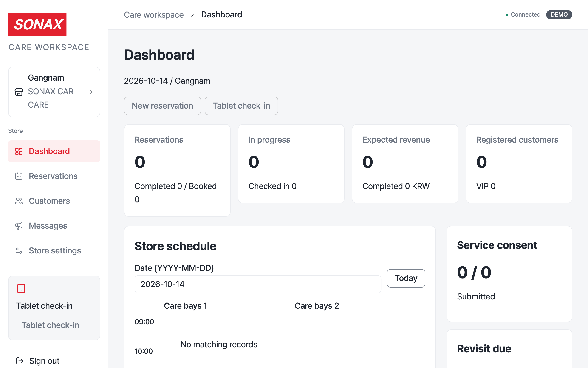Click the breadcrumb chevron separator

tap(192, 14)
